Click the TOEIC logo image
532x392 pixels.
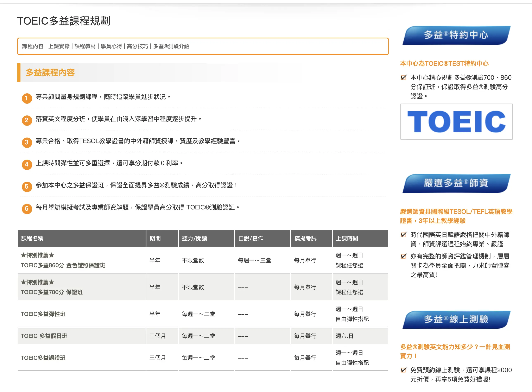456,121
